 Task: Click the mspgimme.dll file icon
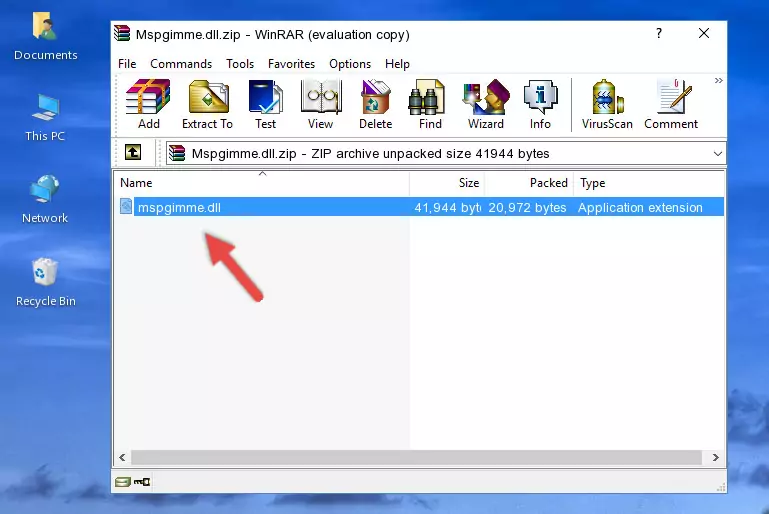click(x=126, y=206)
